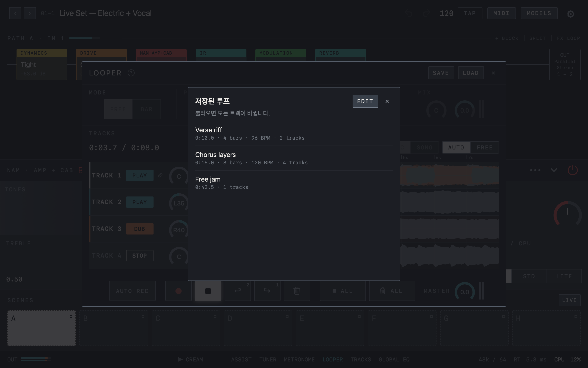588x368 pixels.
Task: Open the TUNER tab in bottom bar
Action: [267, 359]
